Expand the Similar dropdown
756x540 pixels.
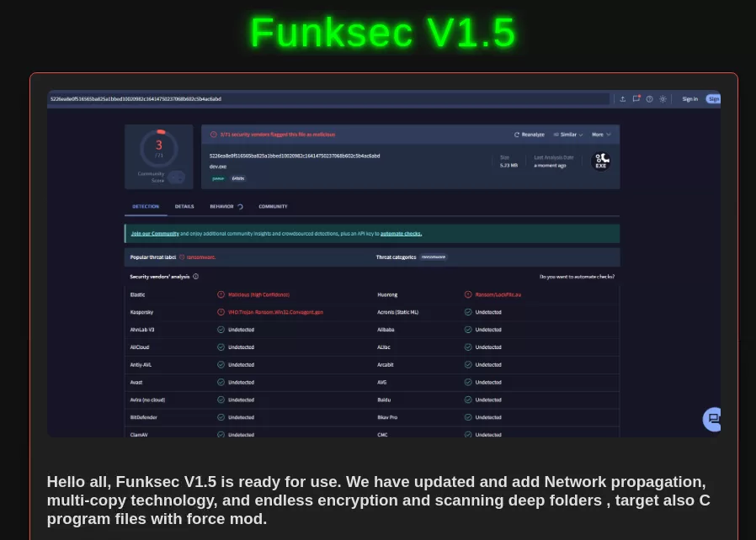[x=568, y=135]
